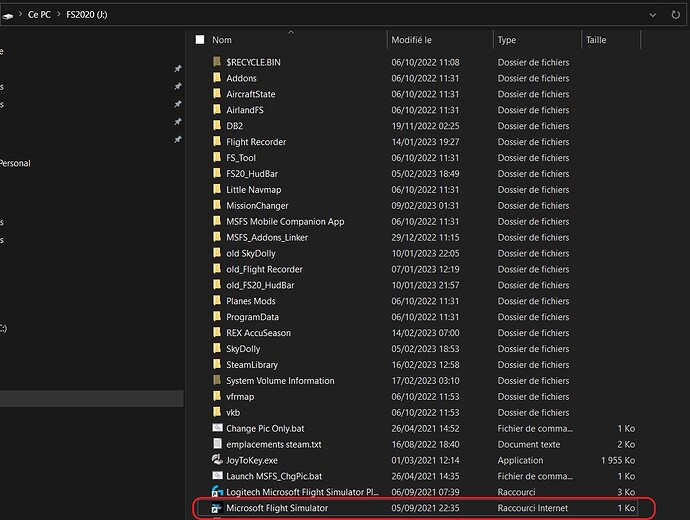Expand the chevron after Ce PC
Image resolution: width=690 pixels, height=520 pixels.
(x=58, y=15)
